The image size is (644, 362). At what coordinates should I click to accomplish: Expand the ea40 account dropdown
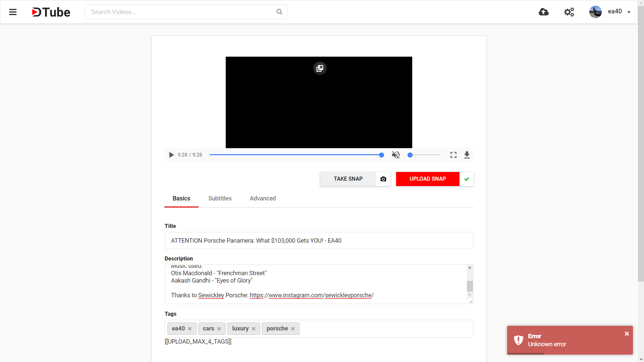click(629, 12)
